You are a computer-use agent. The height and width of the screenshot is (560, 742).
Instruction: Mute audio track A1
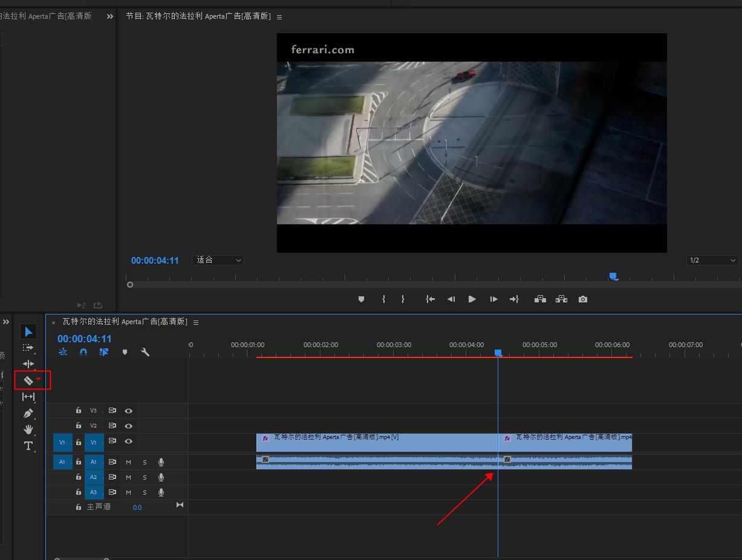click(128, 462)
